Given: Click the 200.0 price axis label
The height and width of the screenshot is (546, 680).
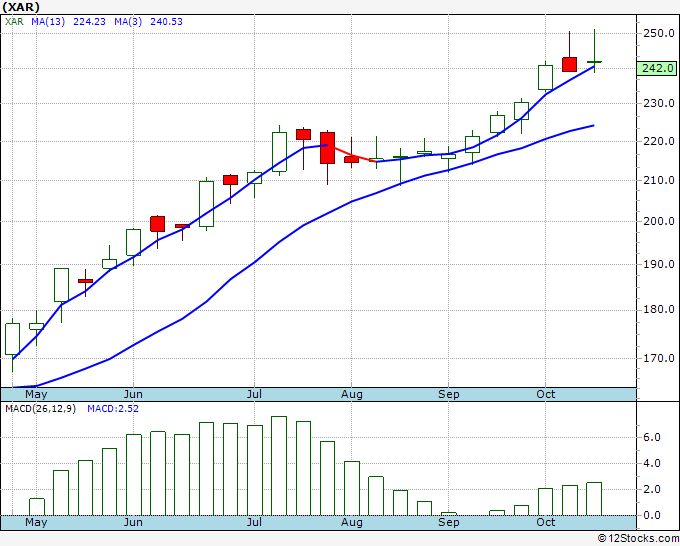Looking at the screenshot, I should tap(658, 222).
